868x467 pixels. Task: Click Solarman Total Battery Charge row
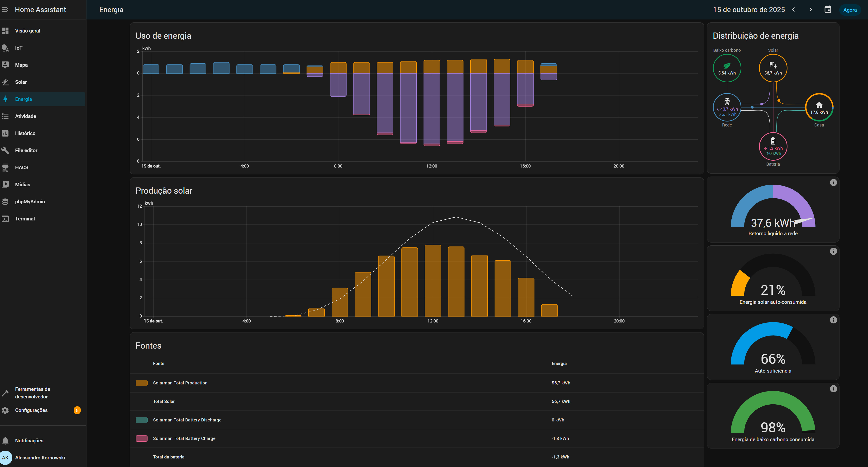coord(184,438)
